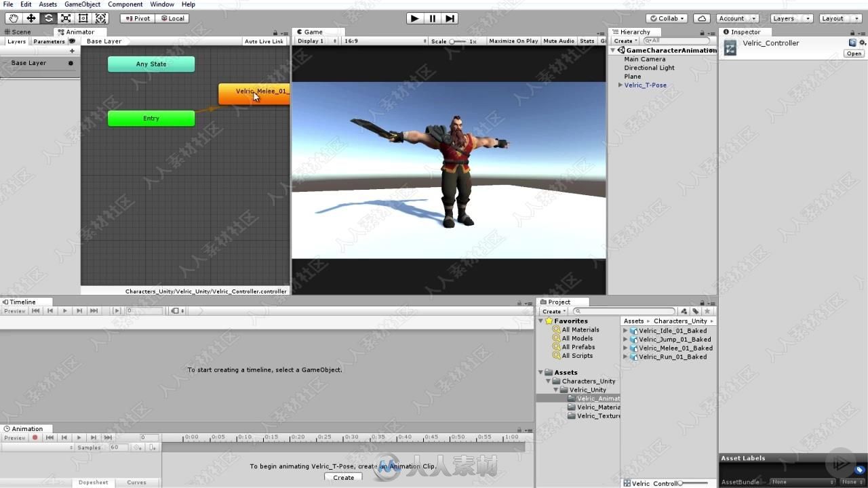The height and width of the screenshot is (488, 868).
Task: Open the Window menu
Action: point(162,4)
